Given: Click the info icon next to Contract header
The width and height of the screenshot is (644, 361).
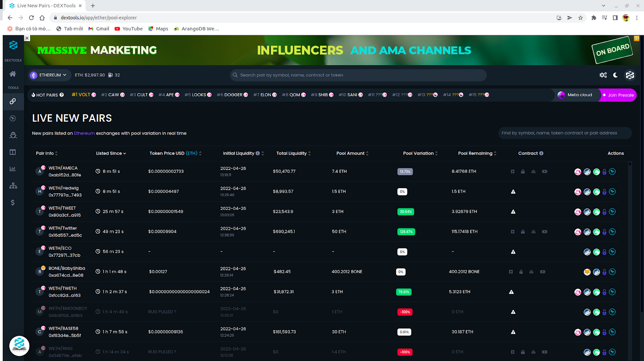Looking at the screenshot, I should tap(541, 153).
